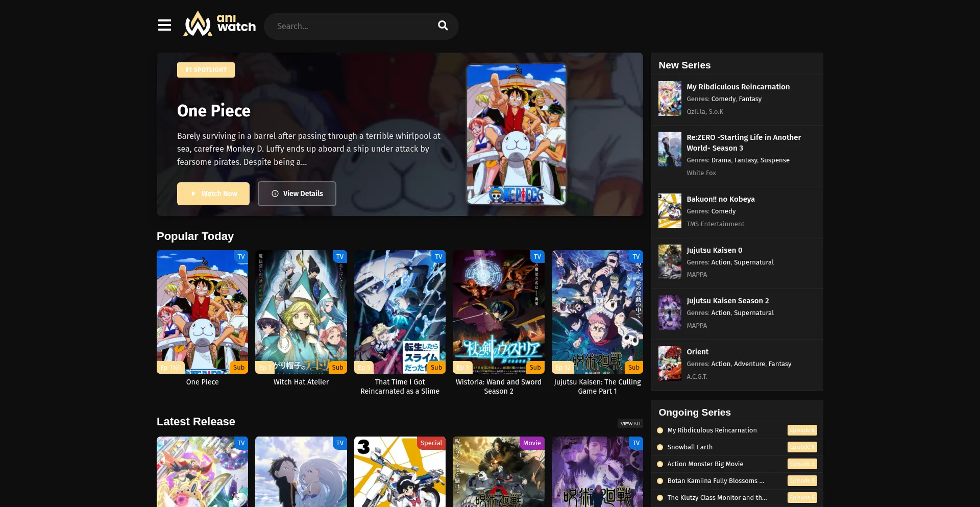Viewport: 980px width, 507px height.
Task: Click Comedy genre under Bakuon!! no Kobeya
Action: tap(723, 211)
